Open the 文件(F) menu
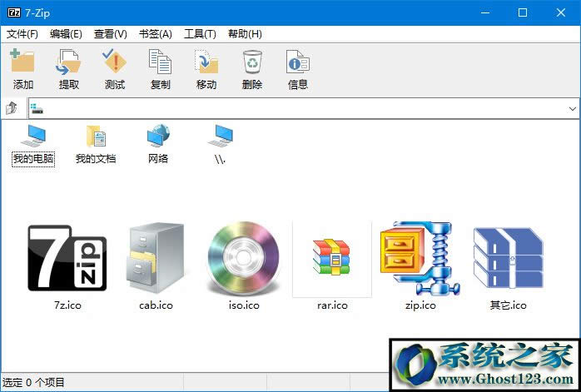581x392 pixels. (22, 34)
